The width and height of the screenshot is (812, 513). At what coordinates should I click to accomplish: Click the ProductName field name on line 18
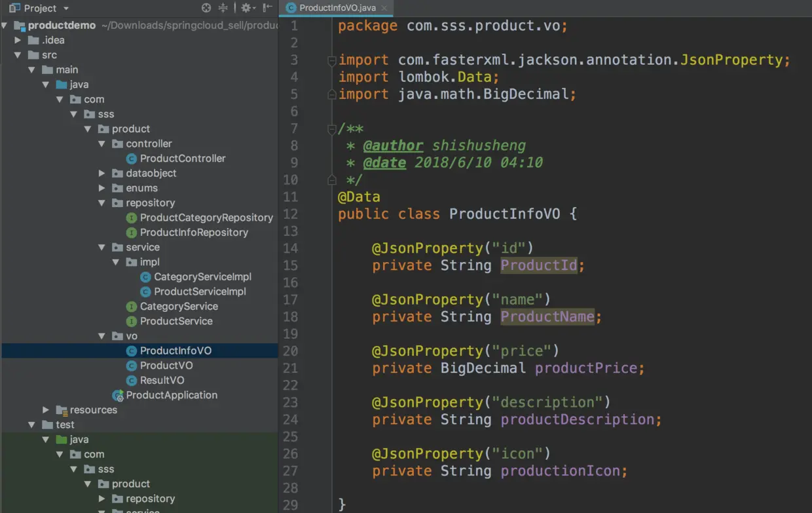[547, 316]
